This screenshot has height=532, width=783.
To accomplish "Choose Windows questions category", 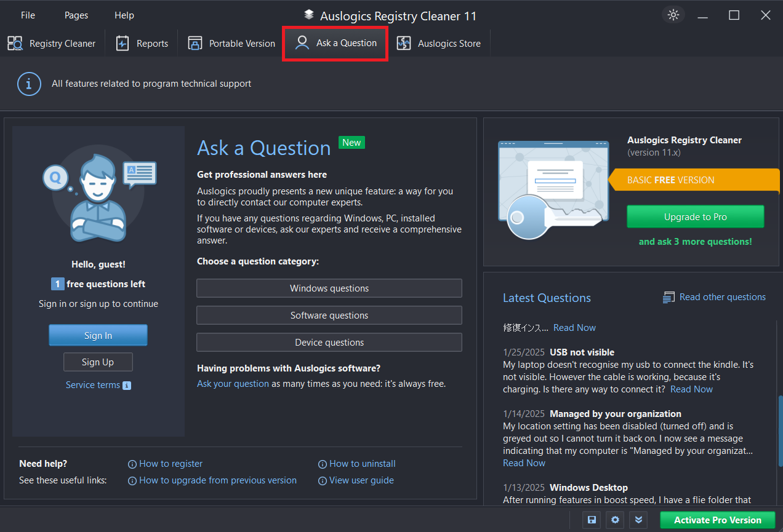I will click(x=329, y=288).
